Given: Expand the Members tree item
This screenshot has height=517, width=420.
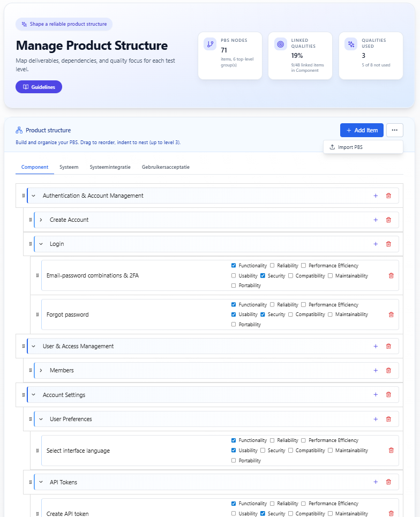Looking at the screenshot, I should pos(41,370).
